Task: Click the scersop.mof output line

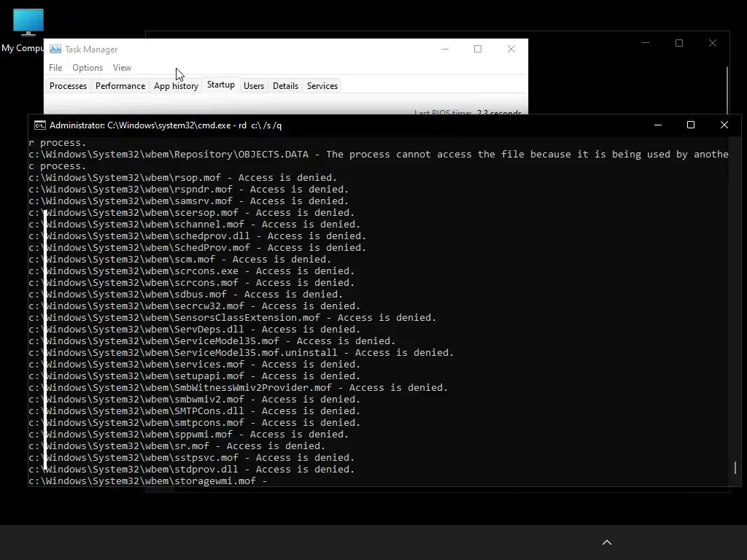Action: pos(192,212)
